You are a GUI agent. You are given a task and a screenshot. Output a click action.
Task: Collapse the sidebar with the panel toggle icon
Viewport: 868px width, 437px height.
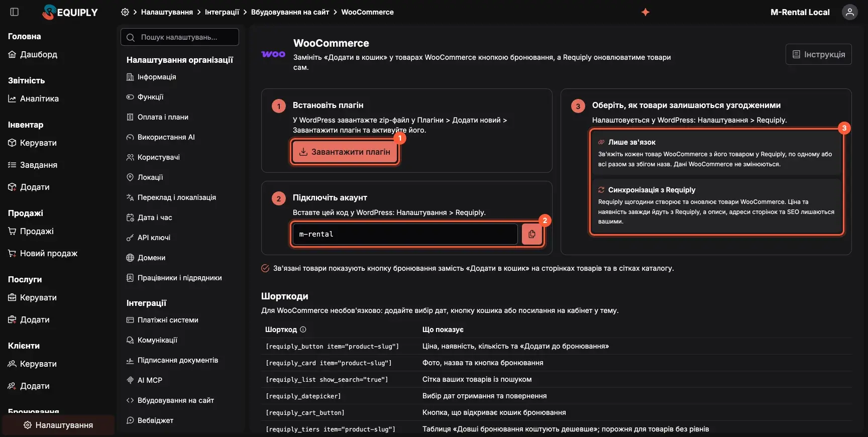tap(15, 12)
